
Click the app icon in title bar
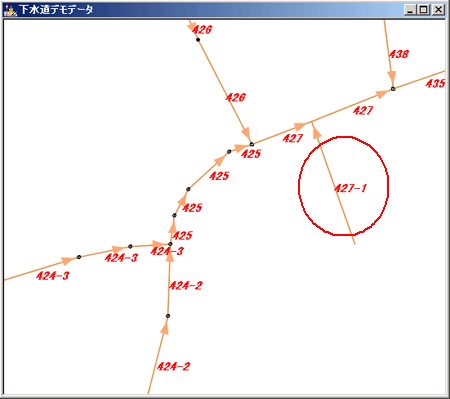(10, 10)
